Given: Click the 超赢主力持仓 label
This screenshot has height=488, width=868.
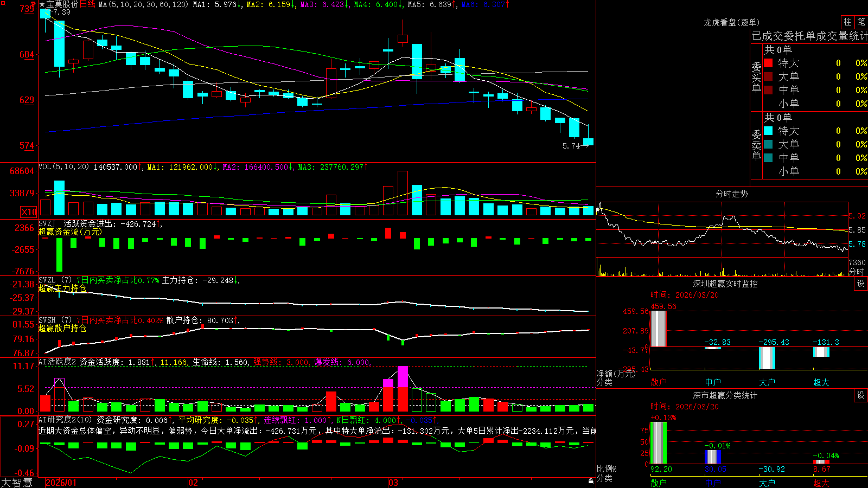Looking at the screenshot, I should 62,288.
